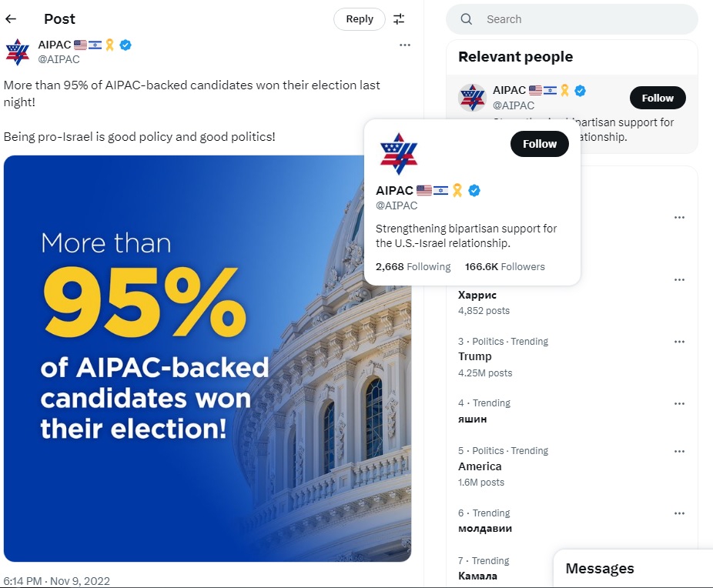Click verified badge beside AIPAC post author
Screen dimensions: 713x588
point(126,45)
